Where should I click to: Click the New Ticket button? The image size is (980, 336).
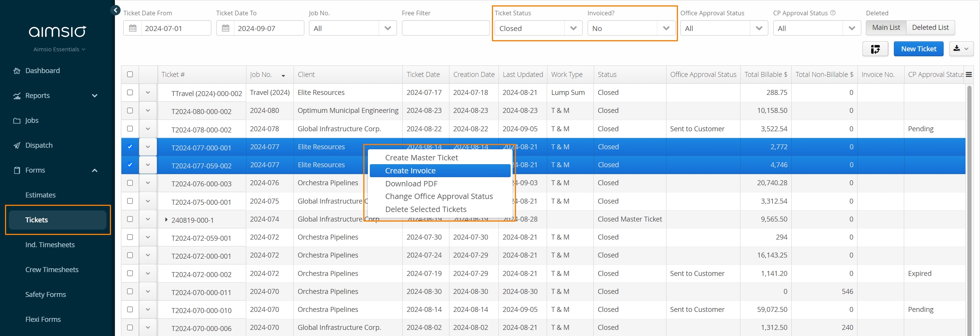click(x=918, y=49)
